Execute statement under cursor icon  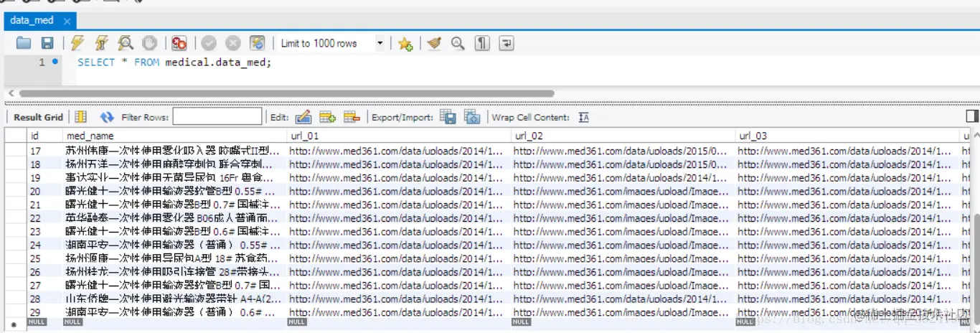click(102, 44)
